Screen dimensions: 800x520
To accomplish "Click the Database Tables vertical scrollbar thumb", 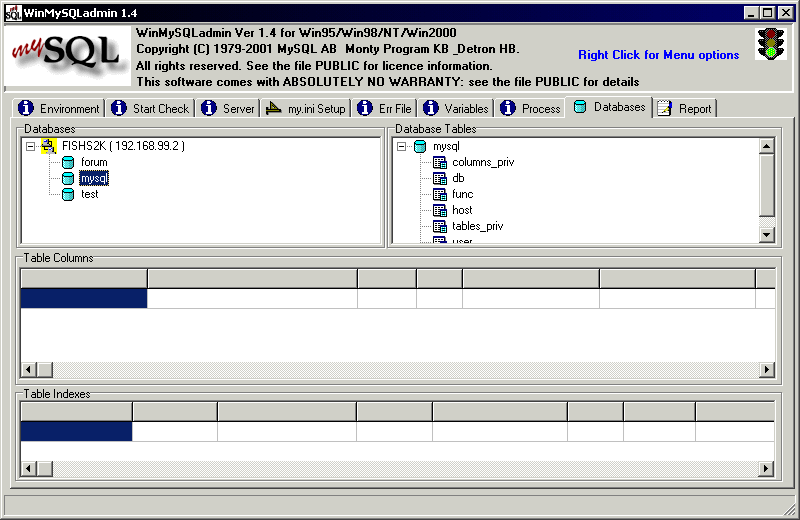I will [x=766, y=185].
